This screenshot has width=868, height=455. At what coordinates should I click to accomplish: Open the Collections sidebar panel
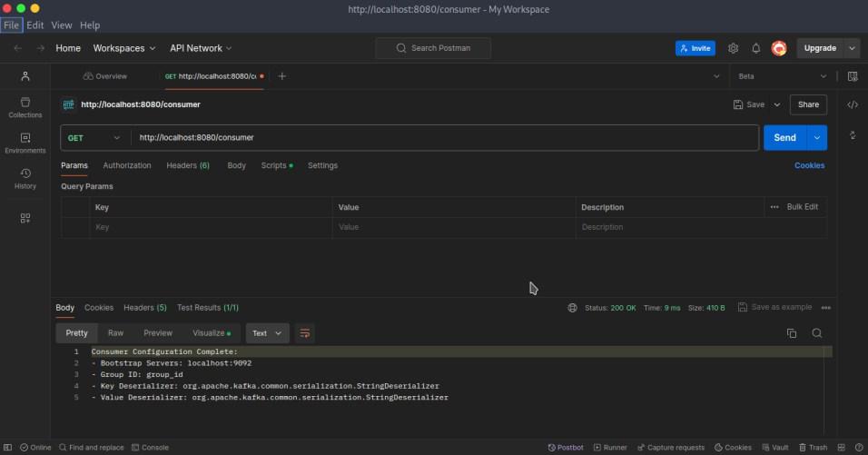click(x=25, y=107)
